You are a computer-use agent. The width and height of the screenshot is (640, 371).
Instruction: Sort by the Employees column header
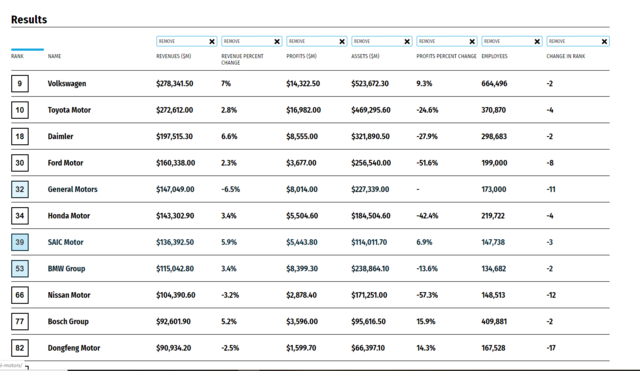click(x=494, y=56)
